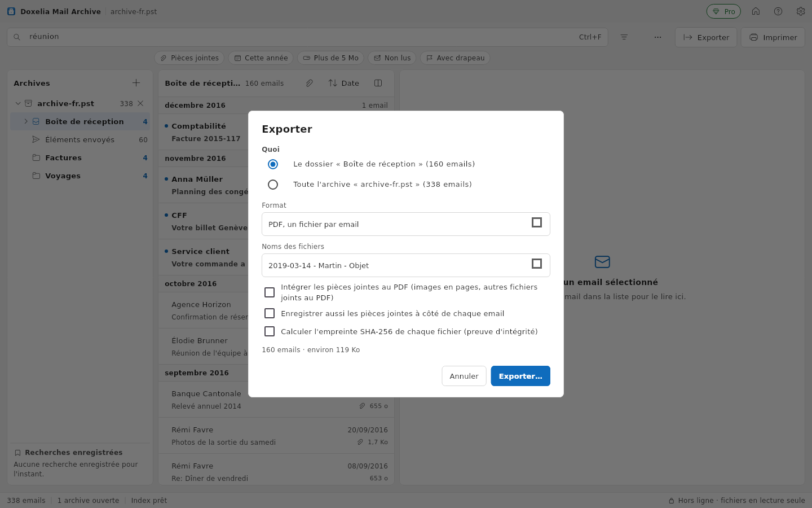This screenshot has height=508, width=812.
Task: Open the help question-mark icon
Action: point(778,11)
